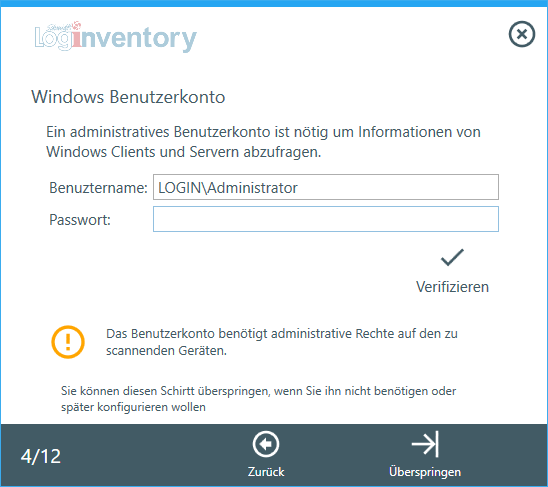The image size is (548, 487).
Task: Click the Verifizieren checkmark icon
Action: point(452,258)
